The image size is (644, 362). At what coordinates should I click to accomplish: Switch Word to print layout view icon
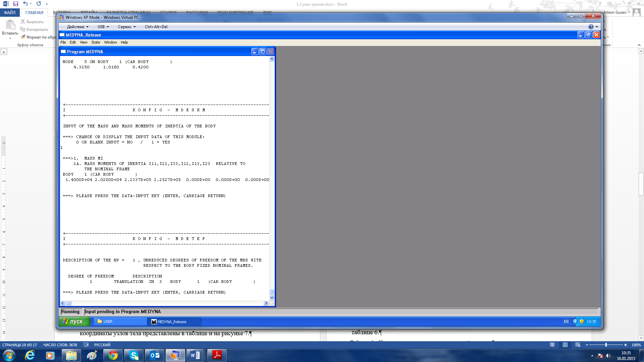(565, 345)
